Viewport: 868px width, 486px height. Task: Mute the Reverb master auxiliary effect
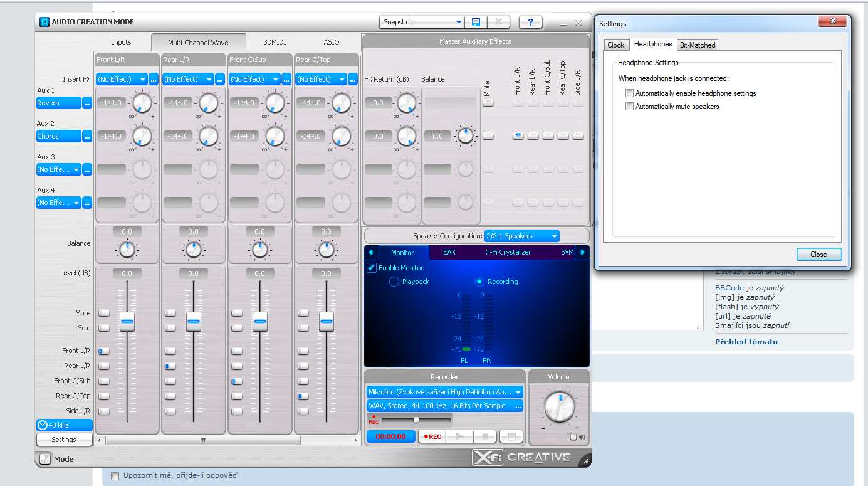click(x=488, y=103)
